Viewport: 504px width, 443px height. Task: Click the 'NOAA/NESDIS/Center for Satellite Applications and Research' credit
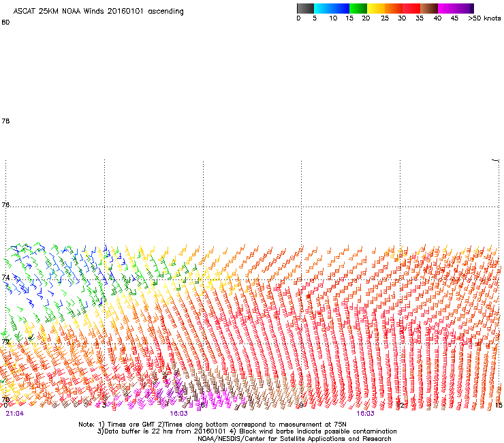(294, 439)
